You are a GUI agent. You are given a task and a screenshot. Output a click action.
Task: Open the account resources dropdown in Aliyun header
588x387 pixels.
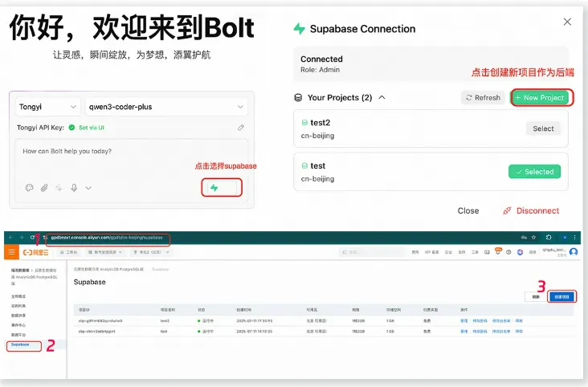click(x=105, y=252)
